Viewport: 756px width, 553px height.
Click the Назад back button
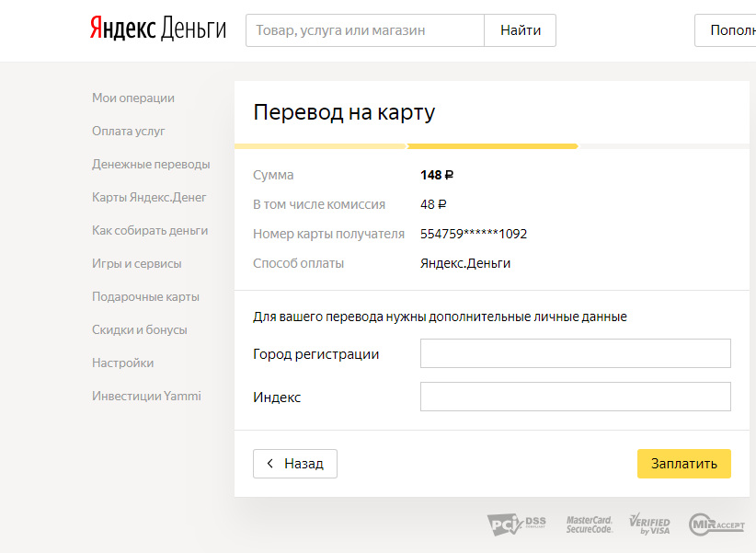(295, 464)
